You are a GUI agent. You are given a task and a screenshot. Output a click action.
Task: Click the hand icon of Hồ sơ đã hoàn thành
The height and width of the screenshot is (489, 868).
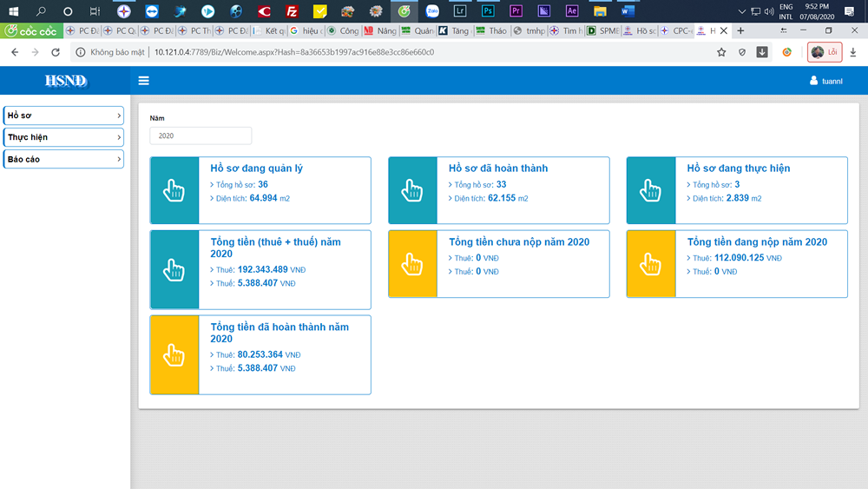tap(412, 190)
